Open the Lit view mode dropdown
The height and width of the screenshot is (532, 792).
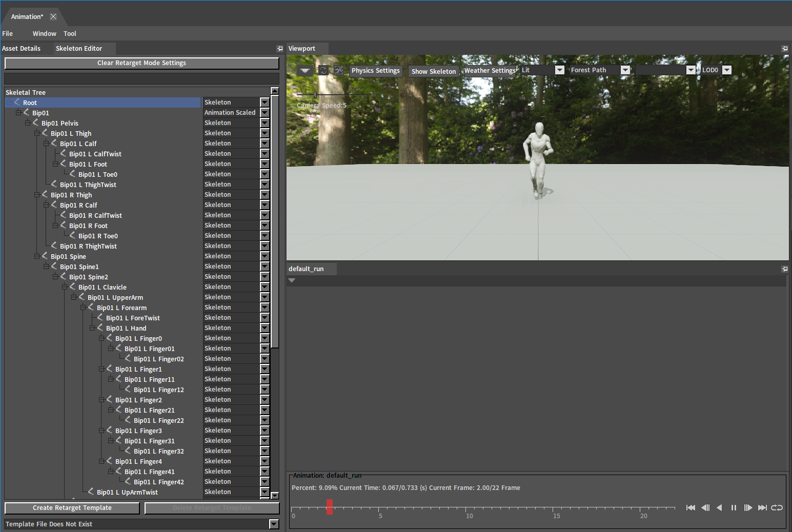point(560,70)
